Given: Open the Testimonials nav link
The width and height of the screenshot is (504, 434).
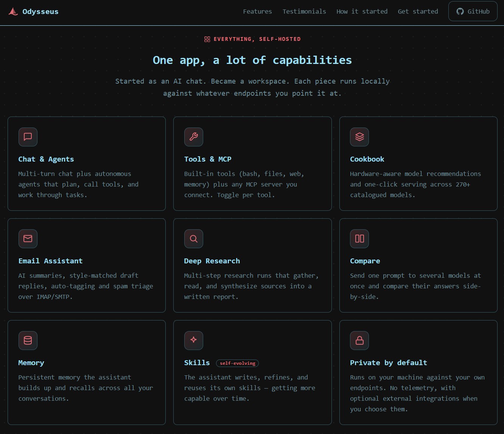Looking at the screenshot, I should 304,11.
